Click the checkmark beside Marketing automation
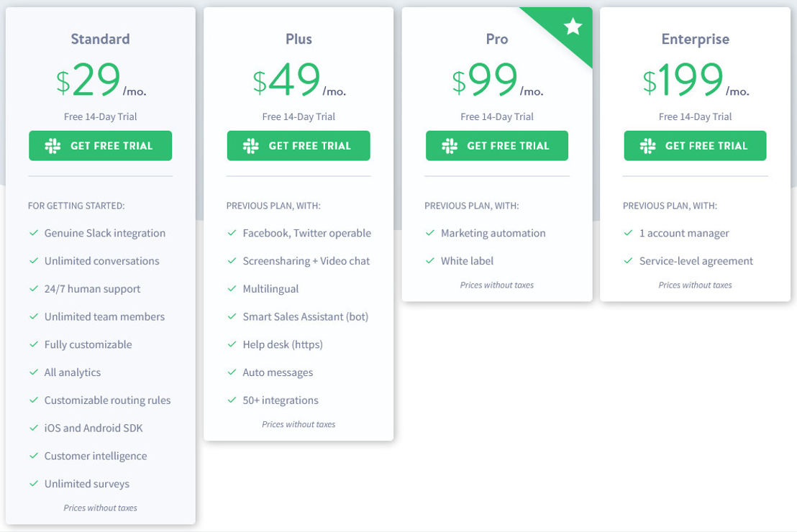This screenshot has width=797, height=532. click(x=430, y=233)
